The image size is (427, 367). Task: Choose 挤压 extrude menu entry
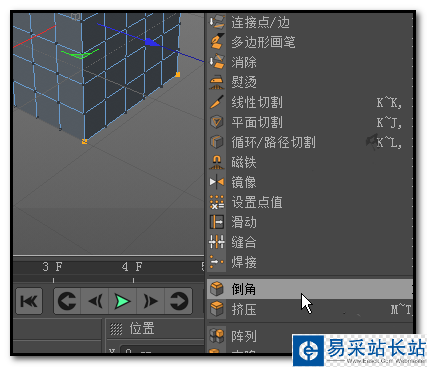[x=310, y=309]
